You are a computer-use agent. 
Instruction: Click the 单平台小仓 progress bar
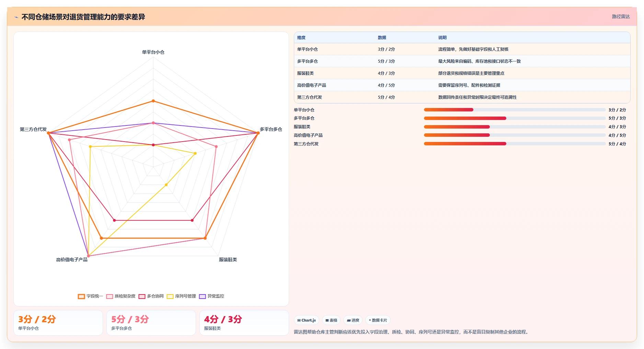(x=515, y=110)
